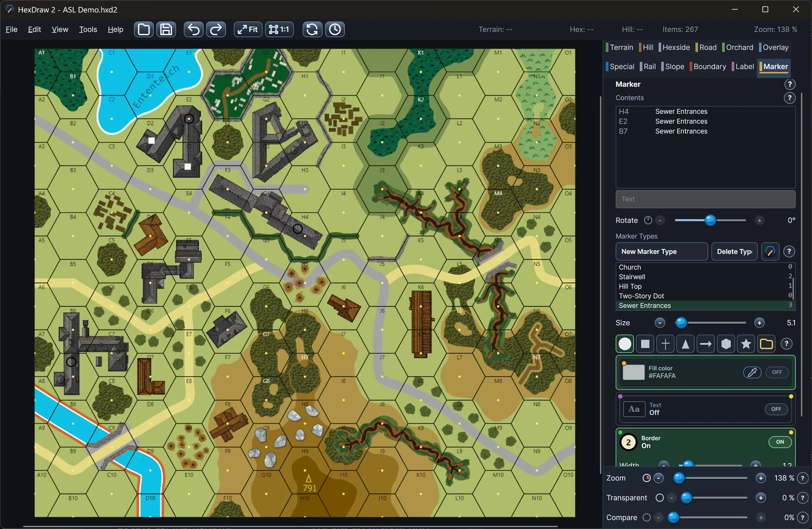Select the arrow marker shape
The height and width of the screenshot is (529, 812).
(705, 344)
